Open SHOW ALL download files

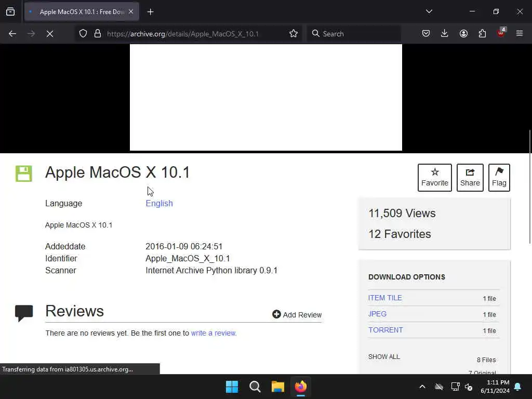pyautogui.click(x=384, y=356)
